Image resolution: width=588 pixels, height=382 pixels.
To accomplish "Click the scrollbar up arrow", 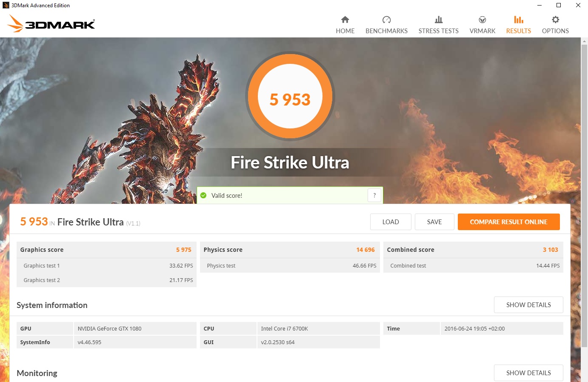I will pos(584,41).
